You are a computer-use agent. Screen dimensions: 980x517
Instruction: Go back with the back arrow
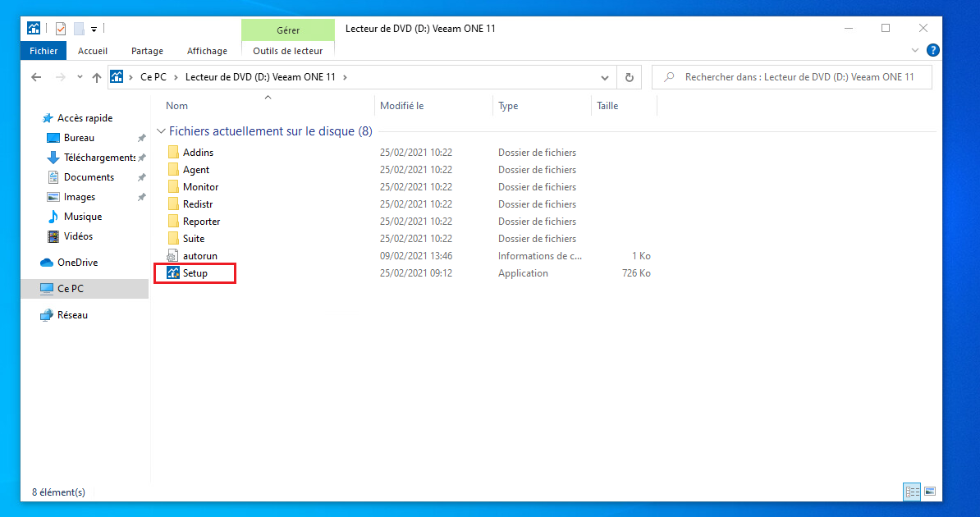[x=36, y=77]
